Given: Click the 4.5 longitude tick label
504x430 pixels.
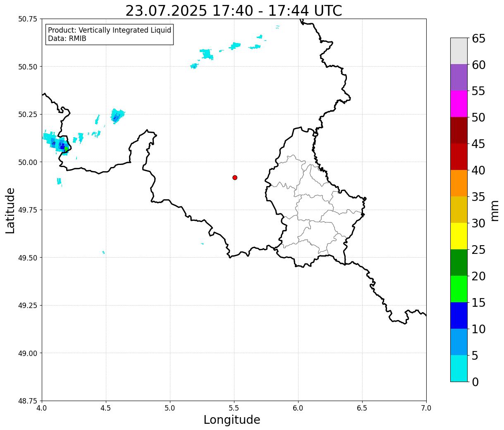Looking at the screenshot, I should pos(106,408).
